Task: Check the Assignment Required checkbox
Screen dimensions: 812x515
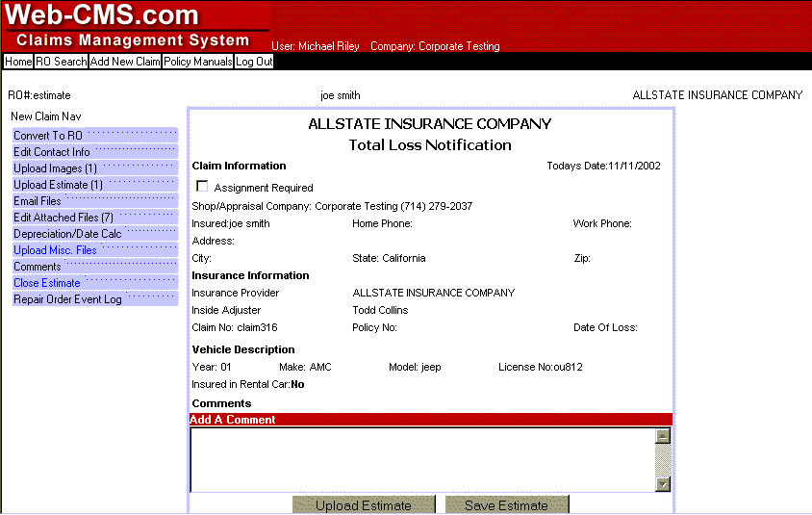Action: (x=202, y=187)
